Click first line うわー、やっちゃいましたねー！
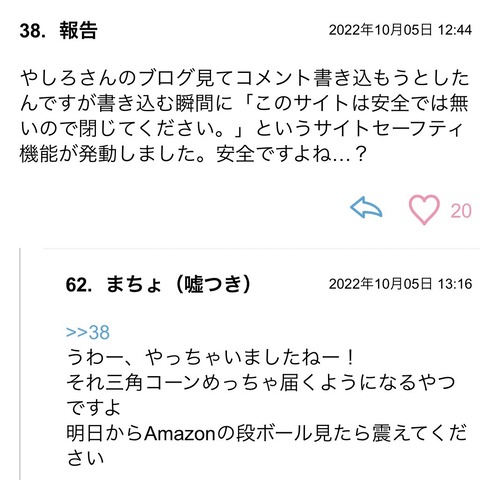Screen dimensions: 480x480 click(x=211, y=358)
